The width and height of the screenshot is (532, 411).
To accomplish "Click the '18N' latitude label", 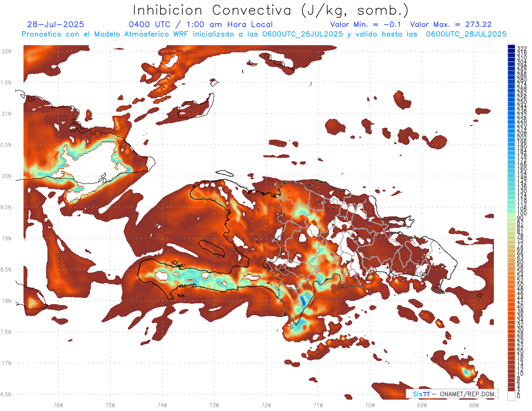I will (x=7, y=301).
